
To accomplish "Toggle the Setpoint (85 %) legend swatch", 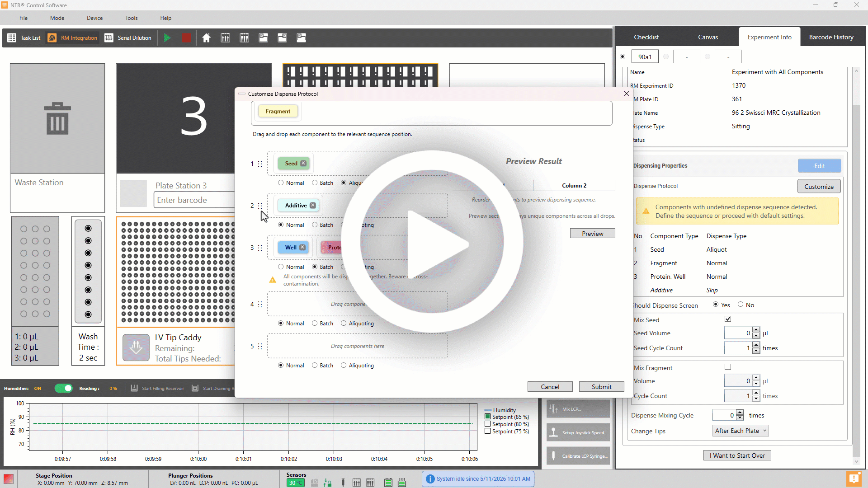I will (x=487, y=417).
